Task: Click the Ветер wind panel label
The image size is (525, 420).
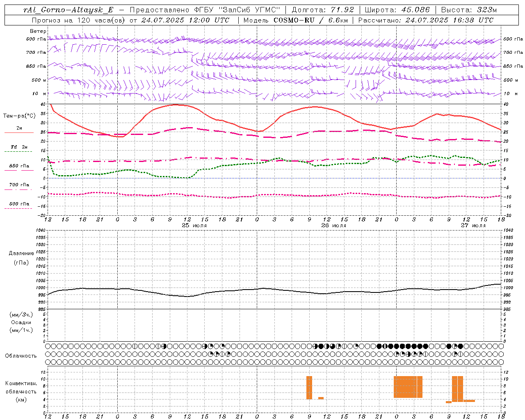Action: coord(38,31)
